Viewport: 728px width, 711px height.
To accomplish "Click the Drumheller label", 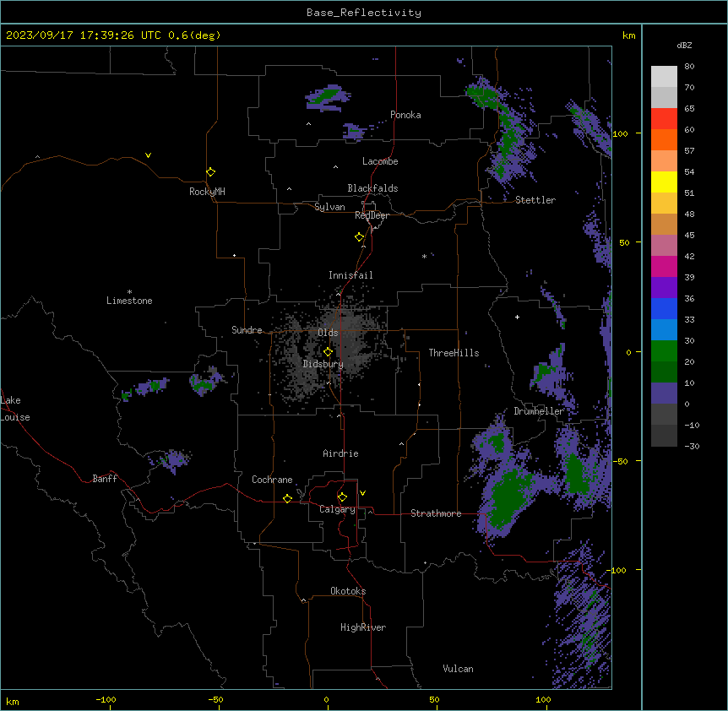I will coord(539,411).
